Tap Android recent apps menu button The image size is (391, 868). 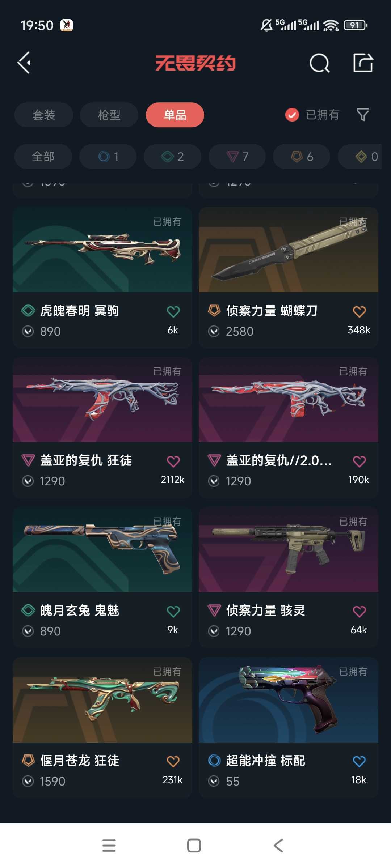[109, 846]
